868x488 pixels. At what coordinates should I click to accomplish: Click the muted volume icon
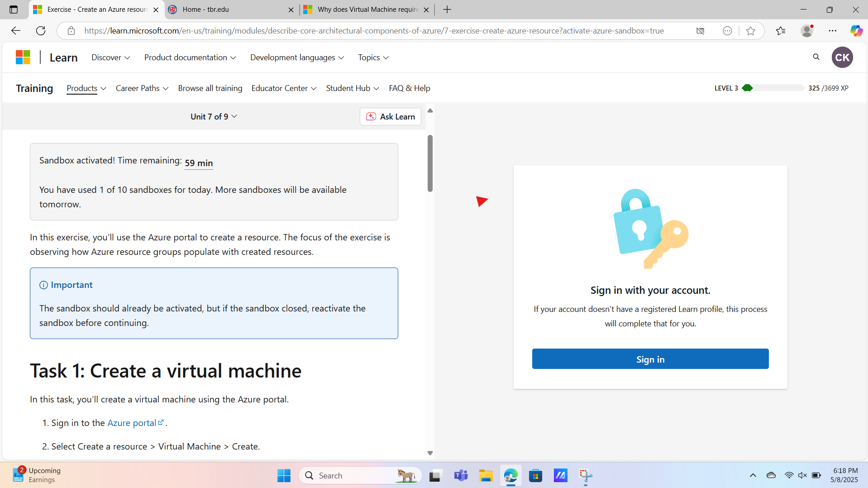pos(802,475)
